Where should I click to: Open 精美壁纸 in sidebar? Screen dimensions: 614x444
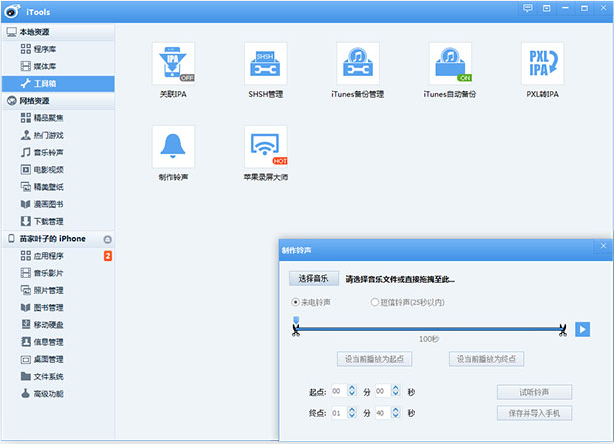tap(58, 187)
